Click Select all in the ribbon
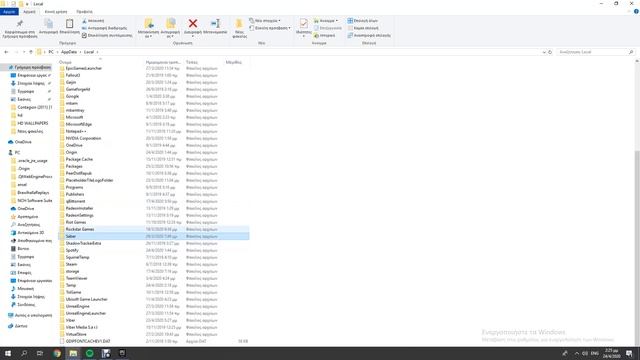Screen dimensions: 640x360 362,21
